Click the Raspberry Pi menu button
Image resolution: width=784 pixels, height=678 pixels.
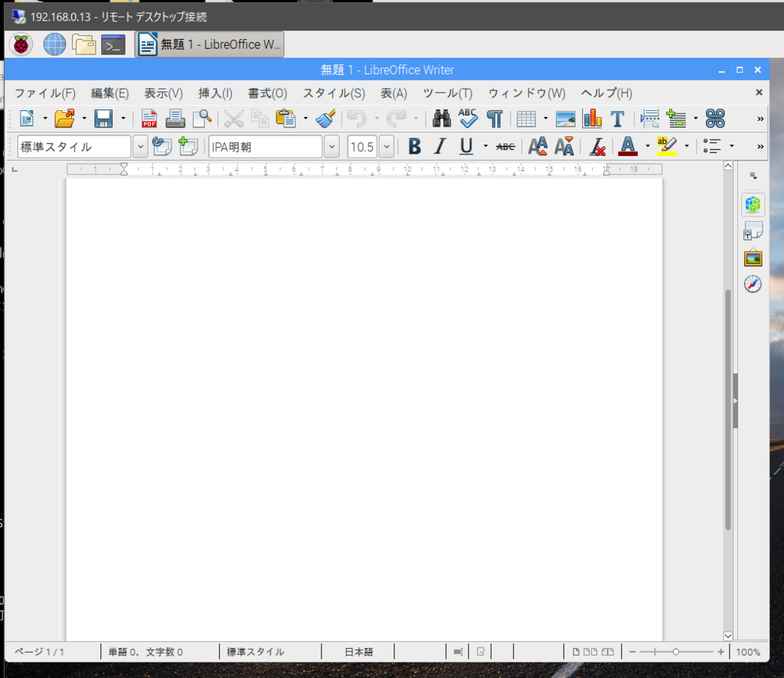coord(21,44)
